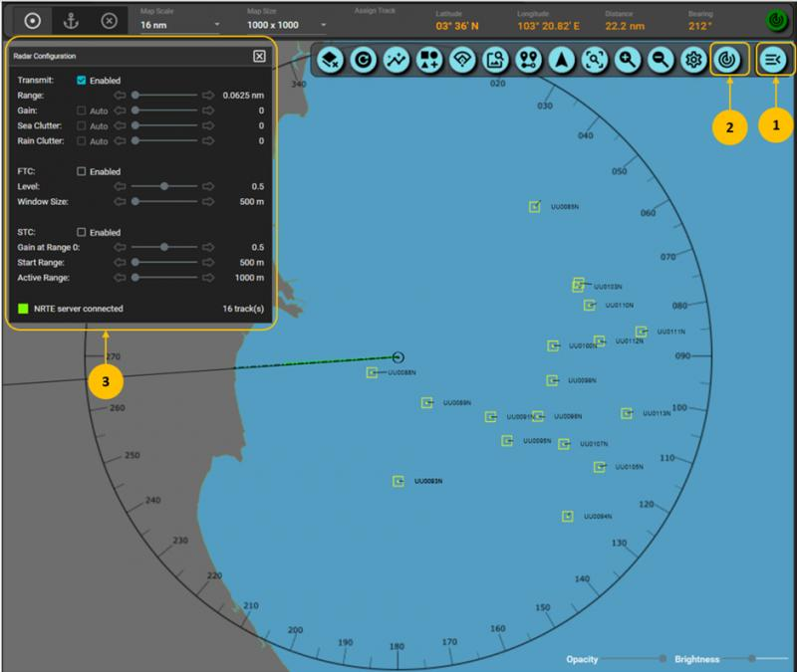This screenshot has height=672, width=797.
Task: Enable the STC checkbox
Action: pyautogui.click(x=82, y=232)
